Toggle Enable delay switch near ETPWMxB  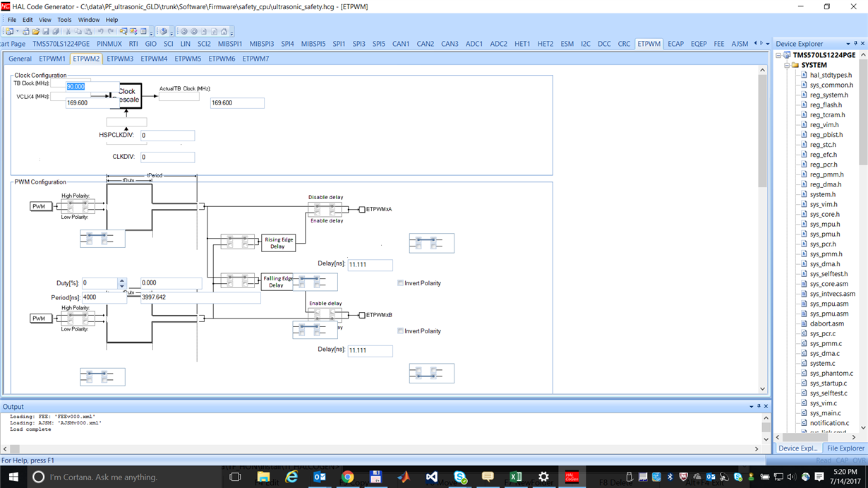(x=325, y=315)
